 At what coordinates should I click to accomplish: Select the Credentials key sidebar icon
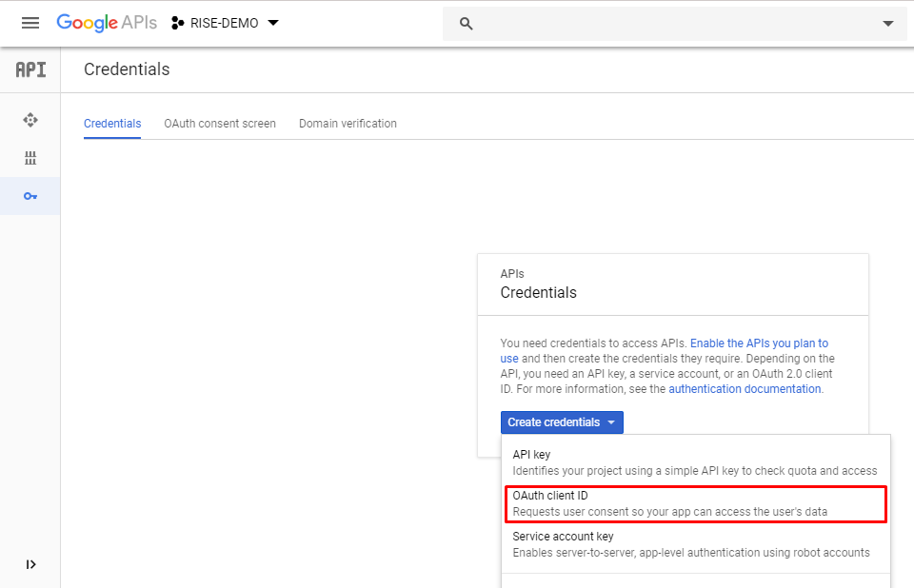click(30, 196)
